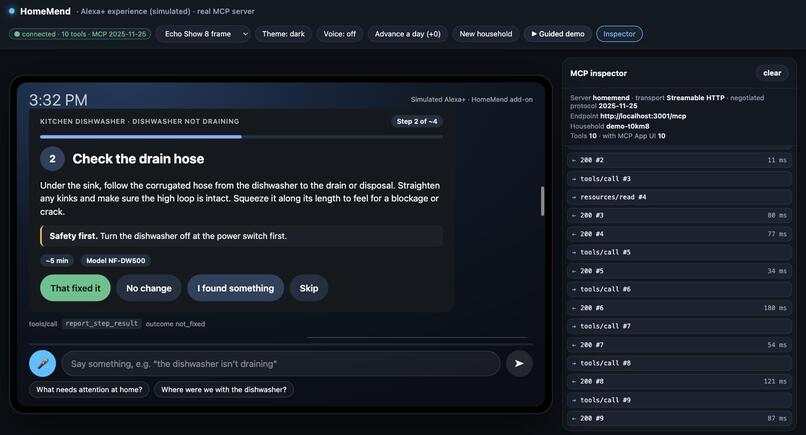Click the Say something input field
Viewport: 806px width, 435px height.
(x=281, y=364)
